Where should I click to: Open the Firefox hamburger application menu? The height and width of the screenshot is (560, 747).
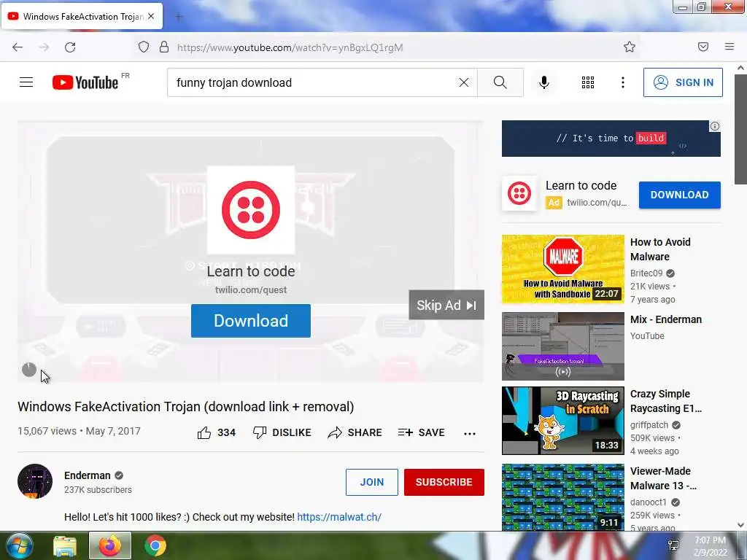729,47
